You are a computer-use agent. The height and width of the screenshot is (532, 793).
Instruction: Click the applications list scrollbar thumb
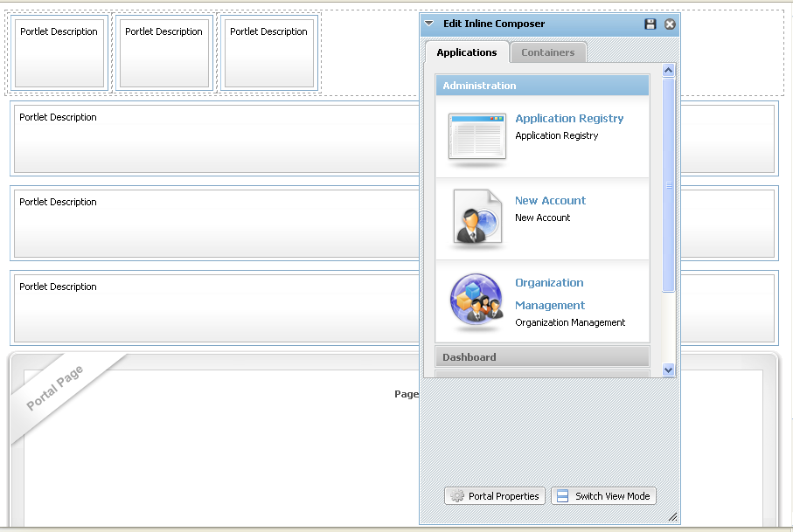[x=669, y=184]
